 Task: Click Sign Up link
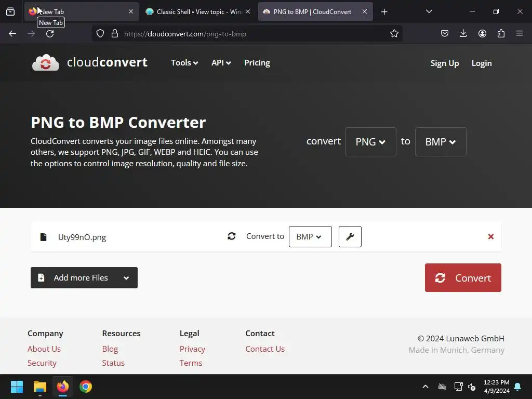(x=445, y=63)
